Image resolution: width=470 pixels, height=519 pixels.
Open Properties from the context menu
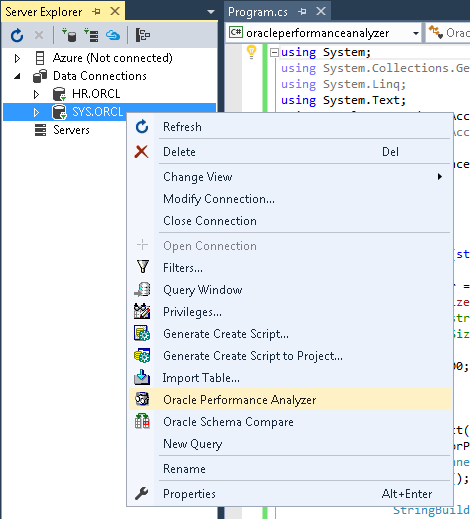(x=290, y=494)
